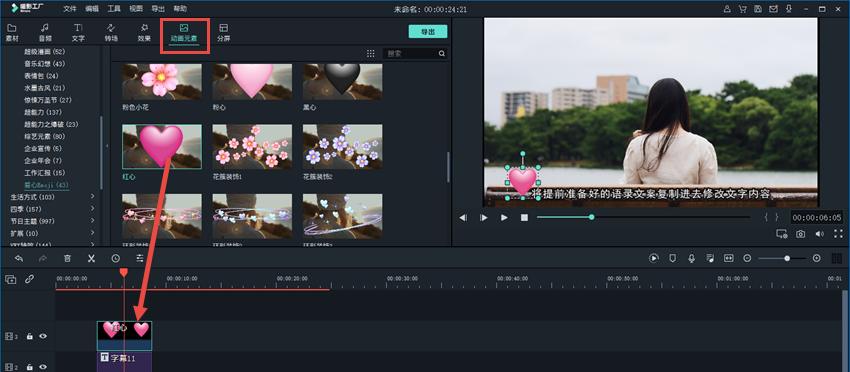850x372 pixels.
Task: Open the 工具 menu
Action: [x=114, y=9]
